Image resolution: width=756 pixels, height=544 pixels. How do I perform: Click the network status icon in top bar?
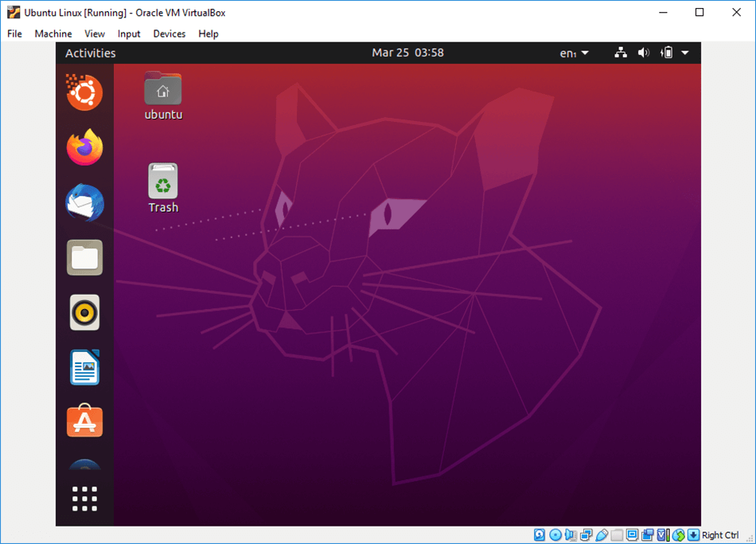[x=621, y=53]
